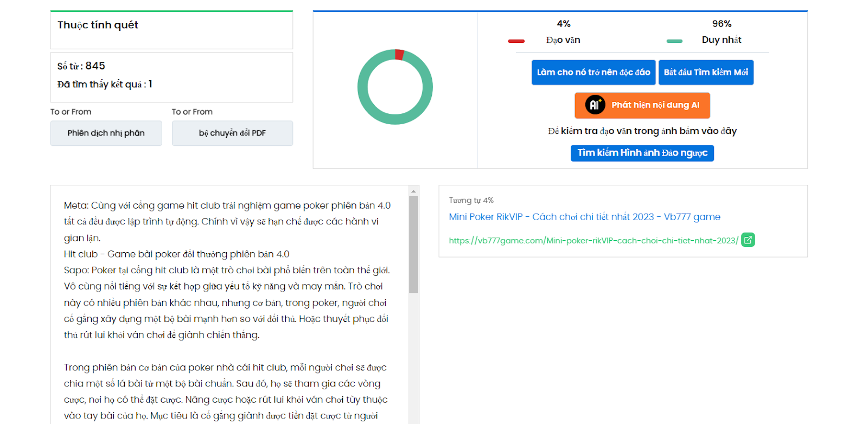
Task: Click 'Phát hiện nội dung AI' button
Action: coord(642,105)
